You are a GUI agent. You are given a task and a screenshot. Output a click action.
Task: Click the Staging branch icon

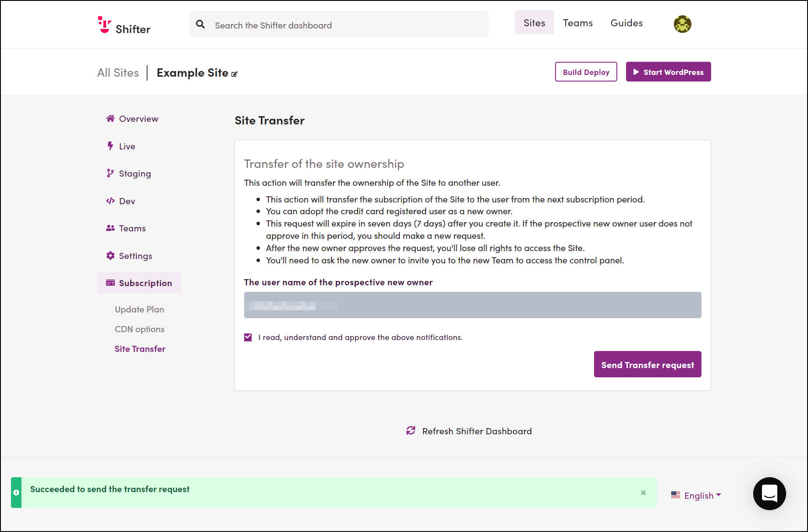coord(110,174)
